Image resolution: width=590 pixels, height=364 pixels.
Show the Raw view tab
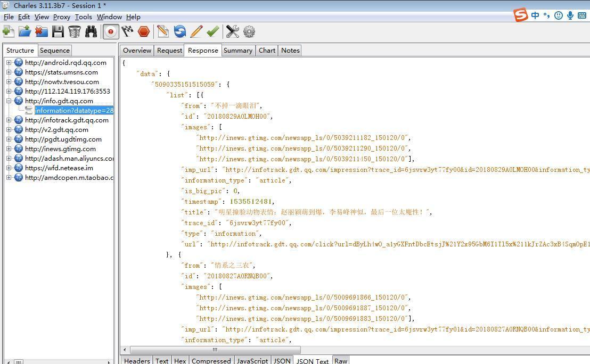point(341,360)
